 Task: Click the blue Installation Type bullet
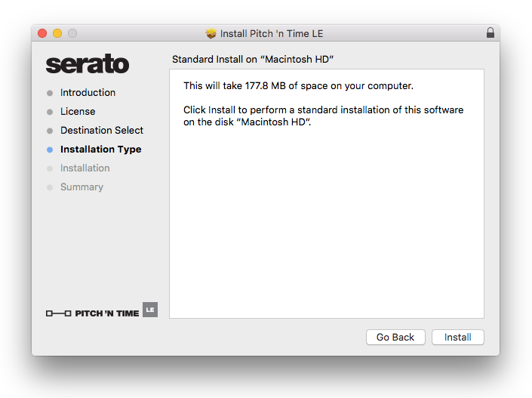coord(50,150)
